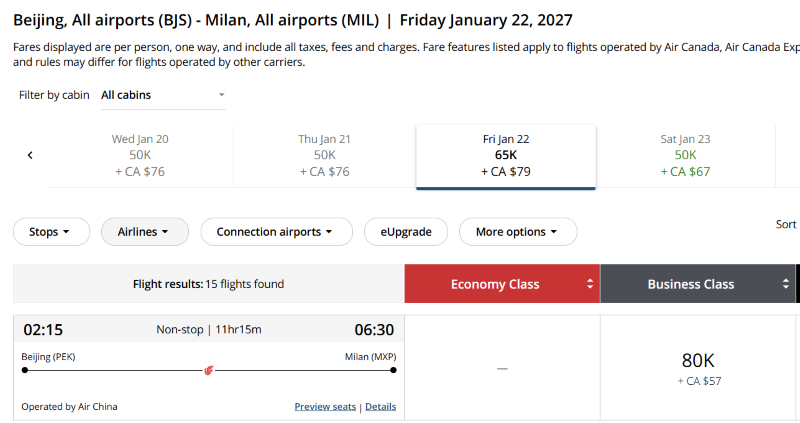Image resolution: width=800 pixels, height=423 pixels.
Task: Select the Wed Jan 20 date tab
Action: pyautogui.click(x=140, y=155)
